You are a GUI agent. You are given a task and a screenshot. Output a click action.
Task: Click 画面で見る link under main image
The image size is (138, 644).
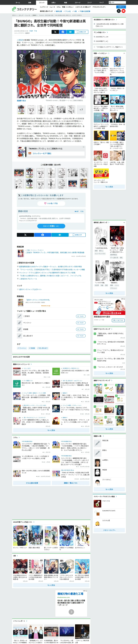coord(21,100)
